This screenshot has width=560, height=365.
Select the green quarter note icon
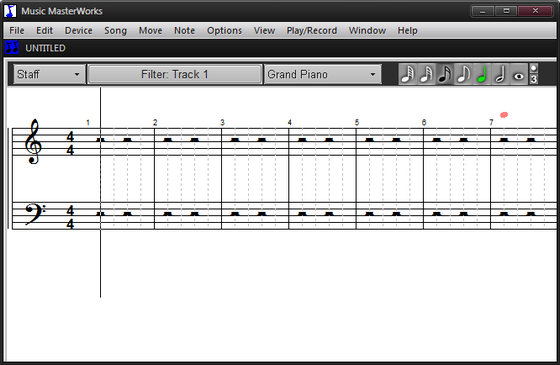(482, 74)
